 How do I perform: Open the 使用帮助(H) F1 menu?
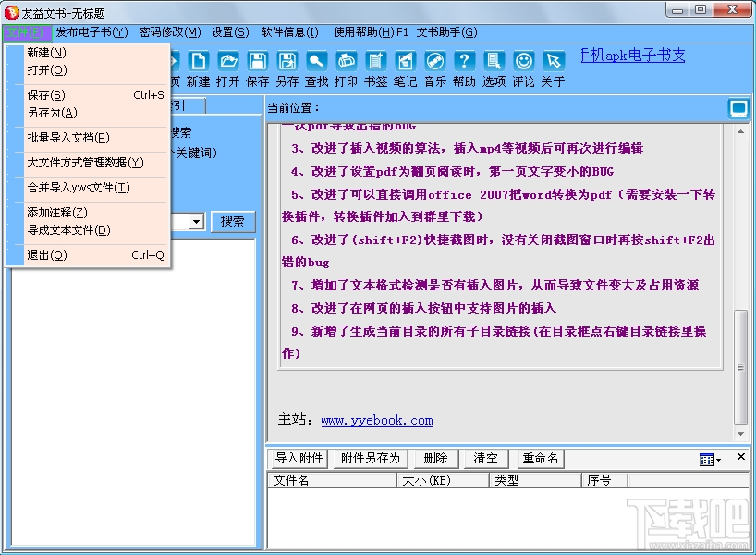click(372, 32)
